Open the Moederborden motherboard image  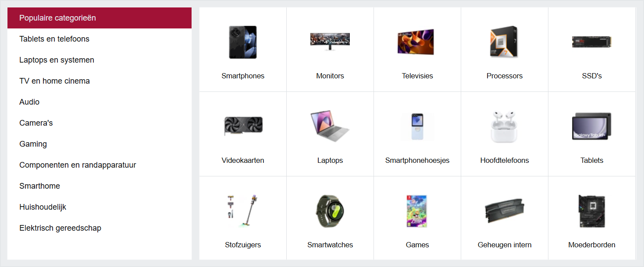click(592, 211)
